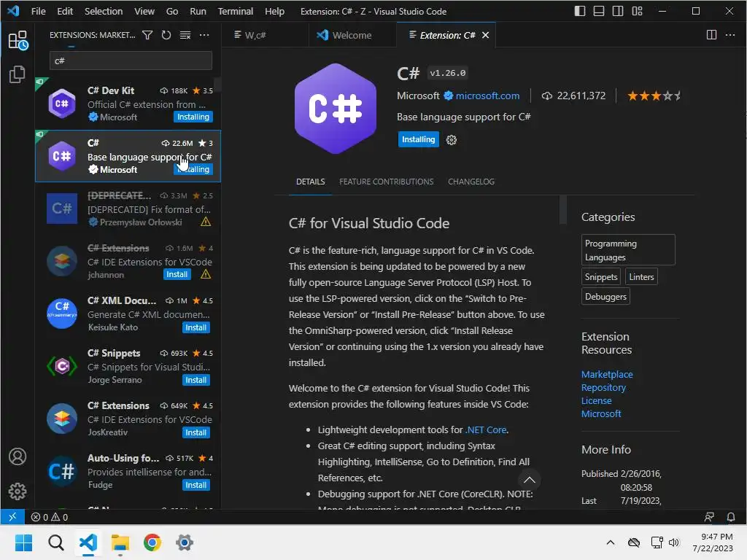Toggle primary side bar layout icon
Image resolution: width=747 pixels, height=560 pixels.
(580, 11)
